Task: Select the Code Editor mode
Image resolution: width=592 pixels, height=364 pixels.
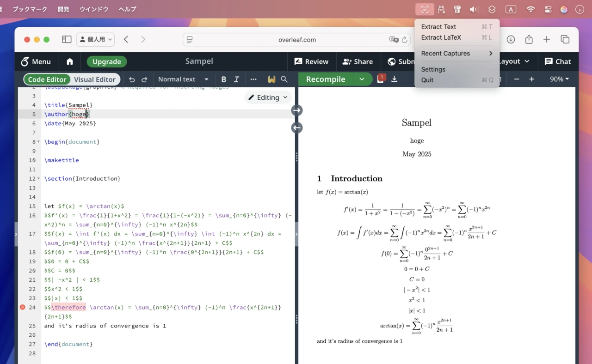Action: click(47, 79)
